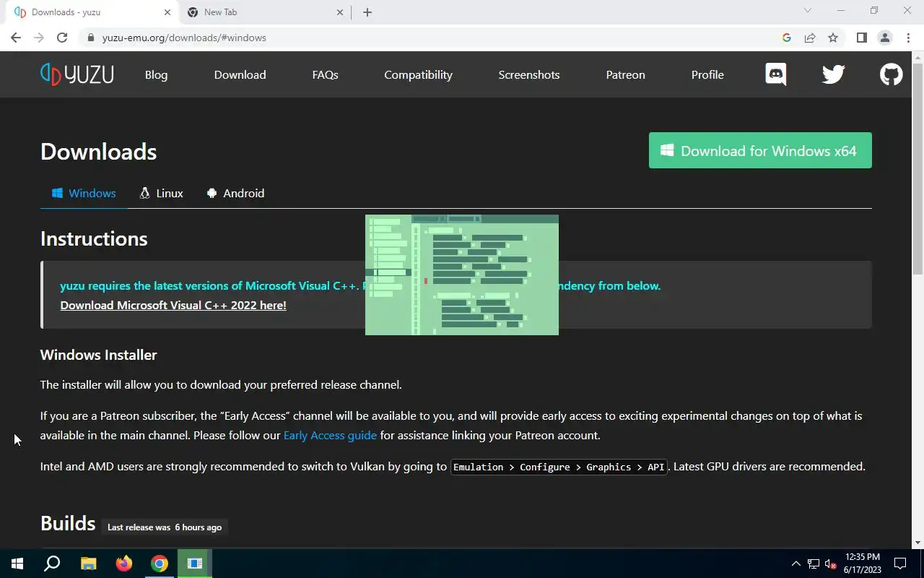Open network status tray icon
The image size is (924, 578).
(x=814, y=564)
